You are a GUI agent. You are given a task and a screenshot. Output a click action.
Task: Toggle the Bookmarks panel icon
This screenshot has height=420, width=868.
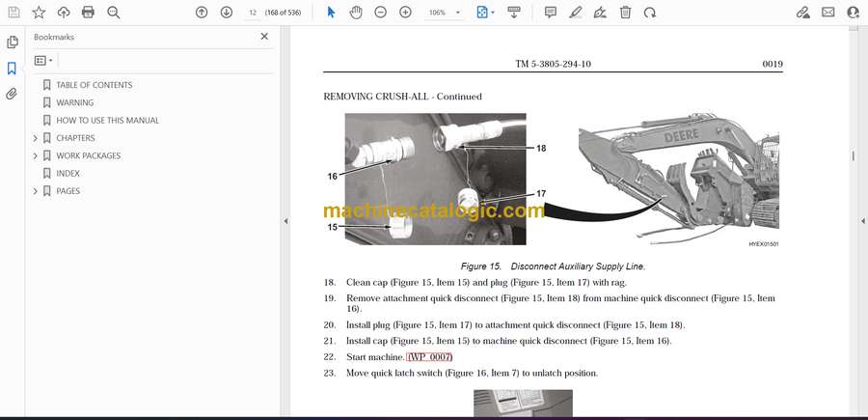12,69
